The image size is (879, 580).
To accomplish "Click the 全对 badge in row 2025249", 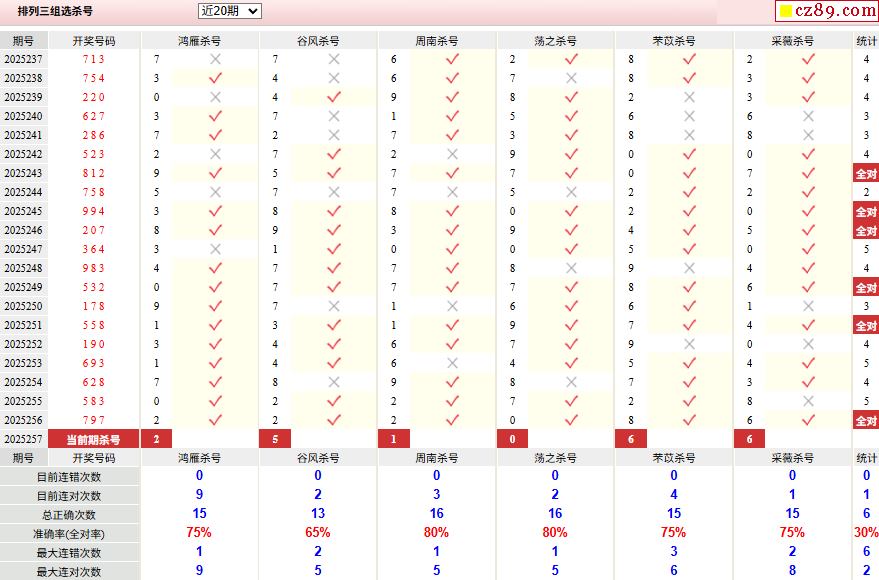I will pyautogui.click(x=866, y=288).
